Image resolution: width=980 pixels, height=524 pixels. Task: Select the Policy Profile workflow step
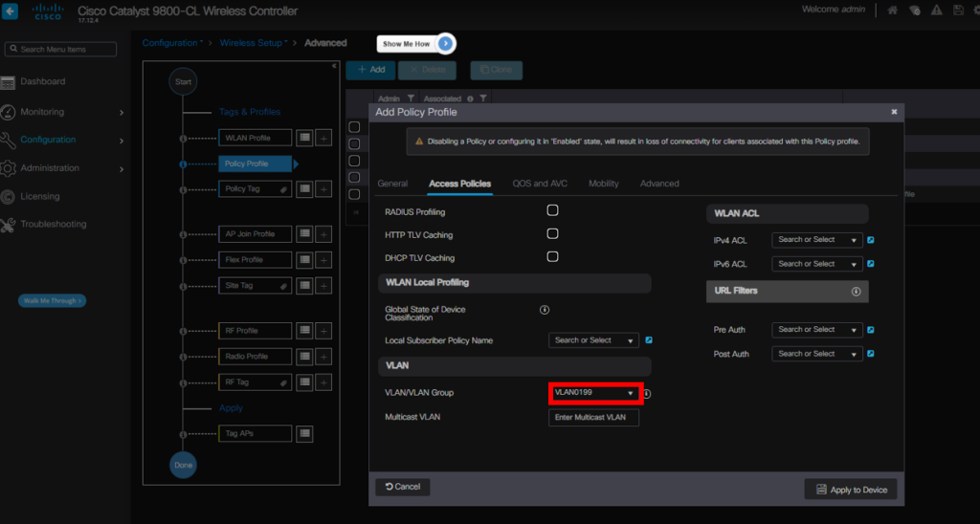(x=255, y=164)
